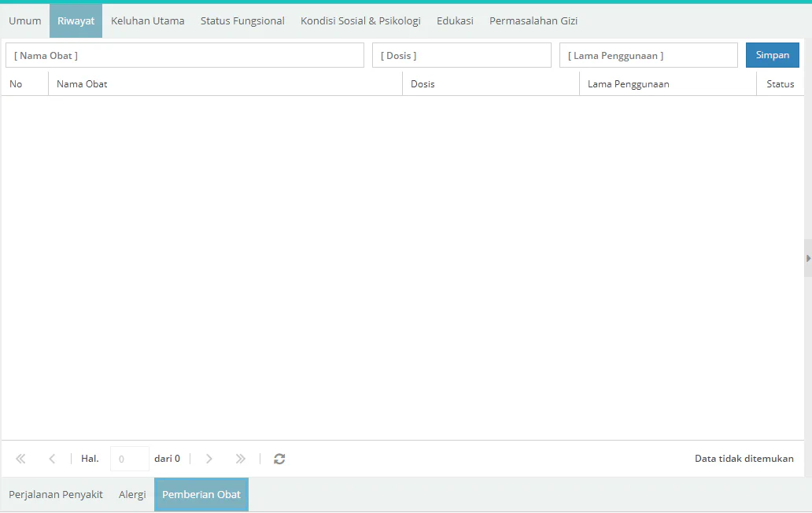Focus the Dosis input field
The image size is (812, 513).
pyautogui.click(x=461, y=55)
